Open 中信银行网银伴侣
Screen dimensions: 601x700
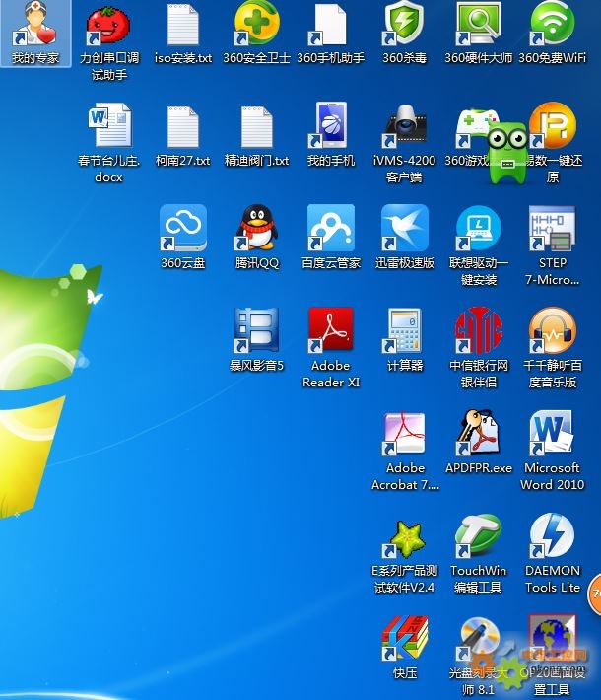(x=478, y=330)
